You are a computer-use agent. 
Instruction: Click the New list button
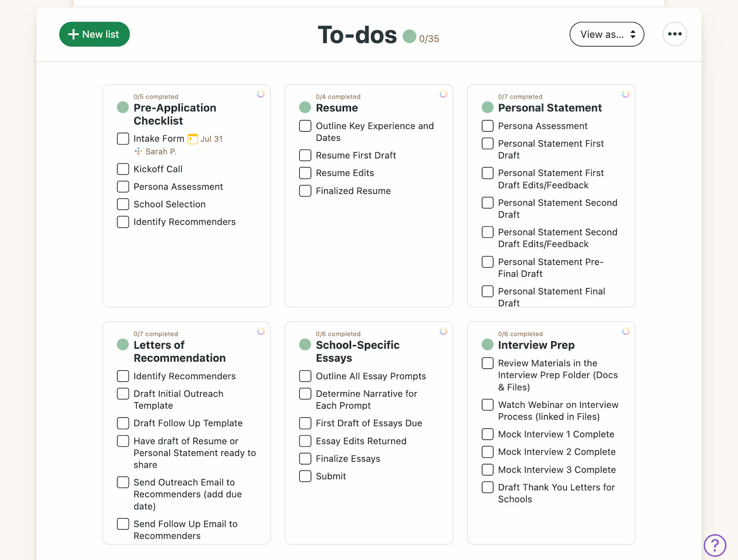click(x=94, y=34)
